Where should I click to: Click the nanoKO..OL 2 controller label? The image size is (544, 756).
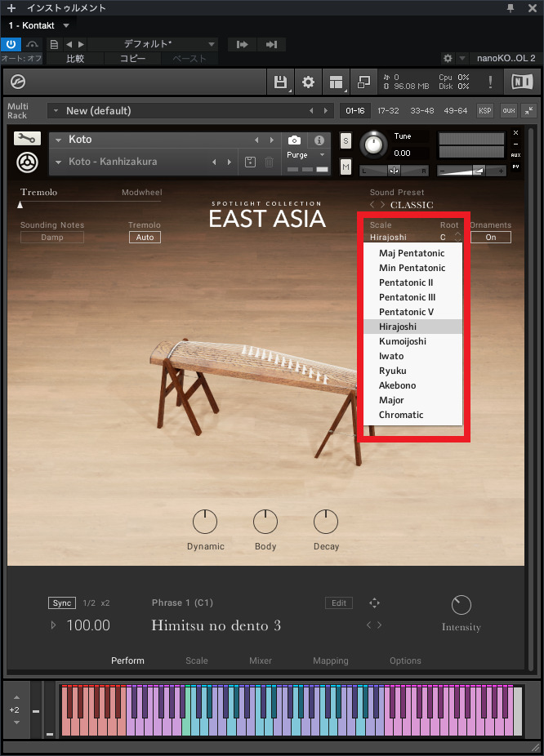506,58
